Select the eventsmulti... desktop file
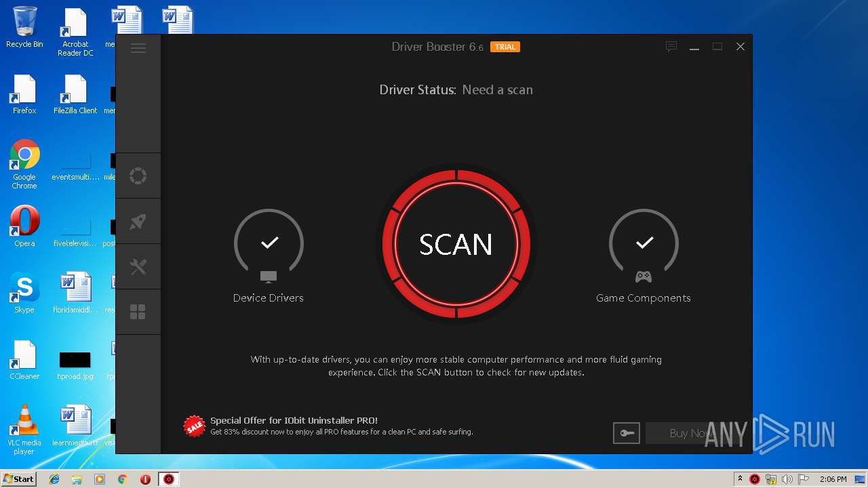 [75, 167]
